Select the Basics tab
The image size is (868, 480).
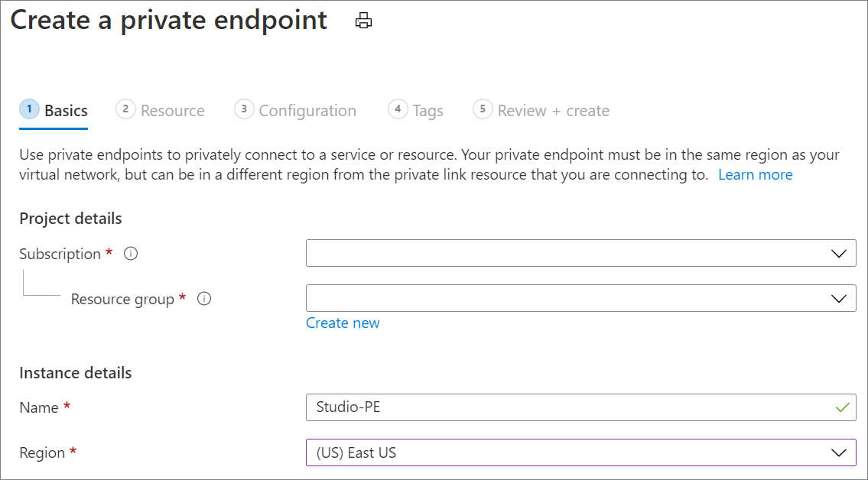[66, 111]
